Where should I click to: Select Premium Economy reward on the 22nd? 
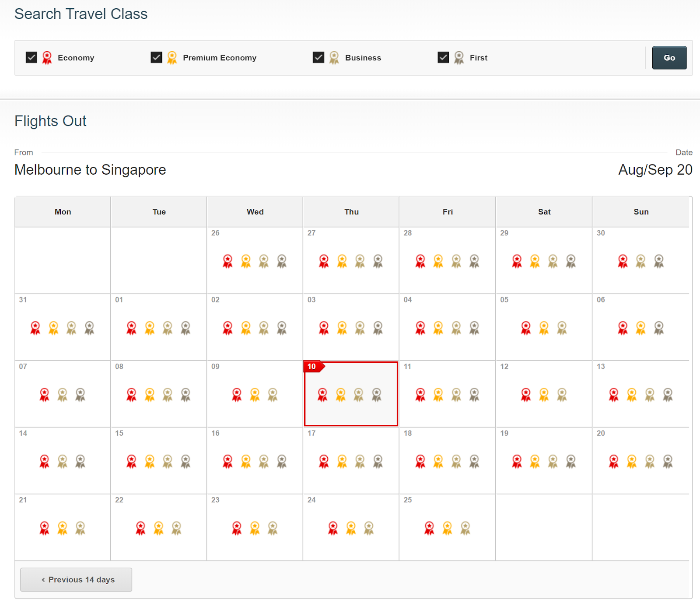(158, 528)
